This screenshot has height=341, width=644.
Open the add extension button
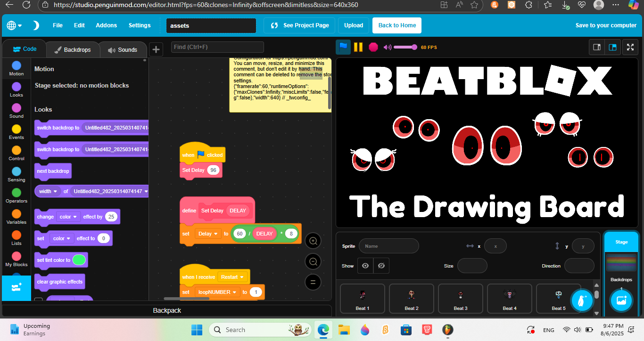(16, 288)
